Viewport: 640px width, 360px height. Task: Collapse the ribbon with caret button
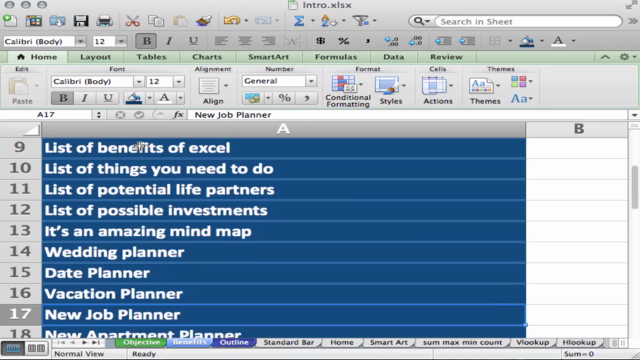click(605, 57)
